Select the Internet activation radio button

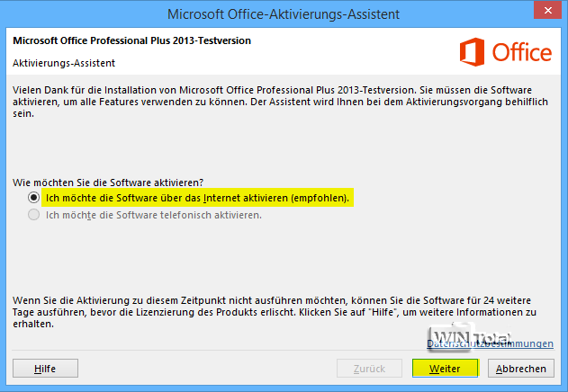pos(34,197)
